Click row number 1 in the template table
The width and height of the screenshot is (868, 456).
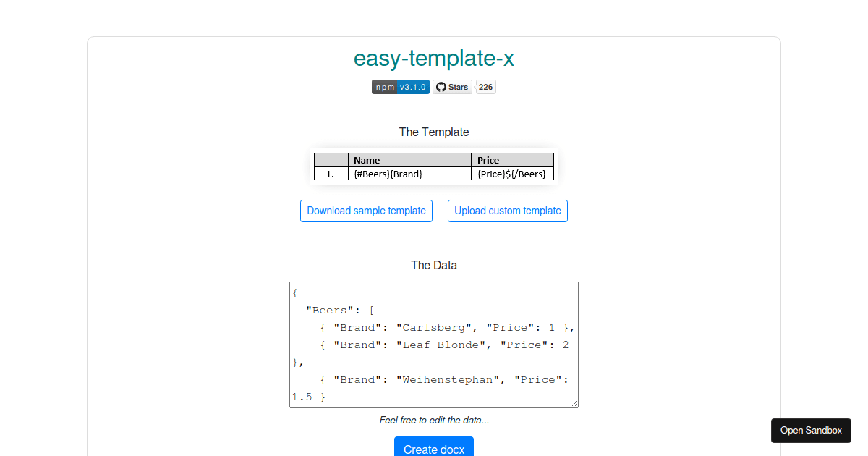pyautogui.click(x=330, y=174)
